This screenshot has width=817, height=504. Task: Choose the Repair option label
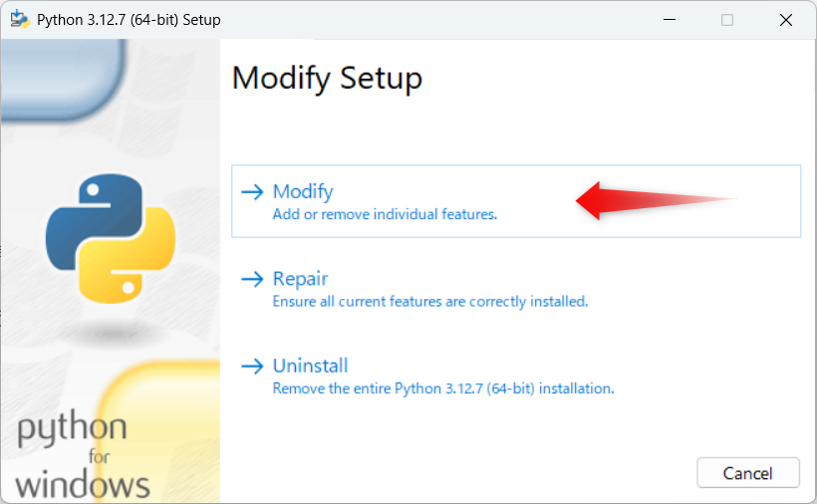click(x=300, y=279)
